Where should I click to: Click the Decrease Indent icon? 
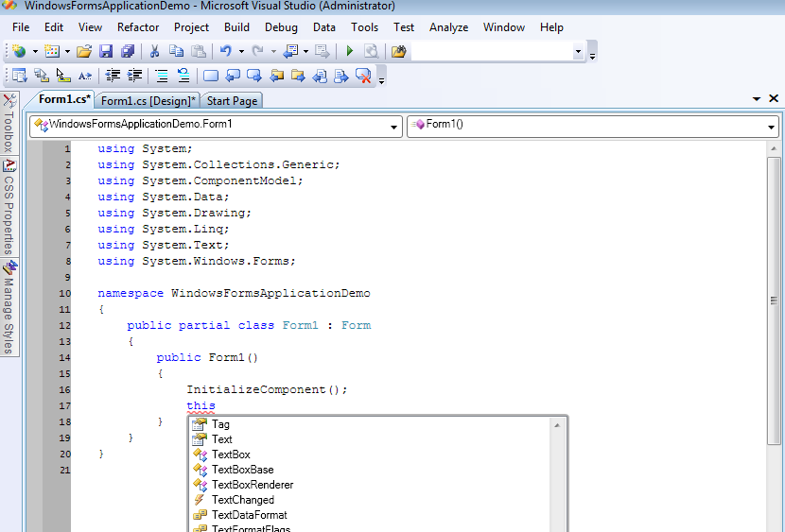pyautogui.click(x=113, y=76)
